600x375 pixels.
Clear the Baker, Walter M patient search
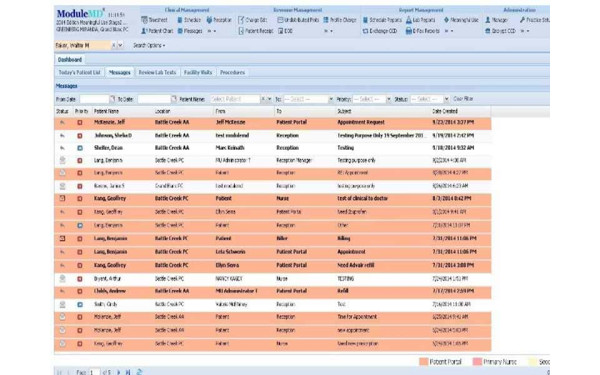(x=114, y=45)
